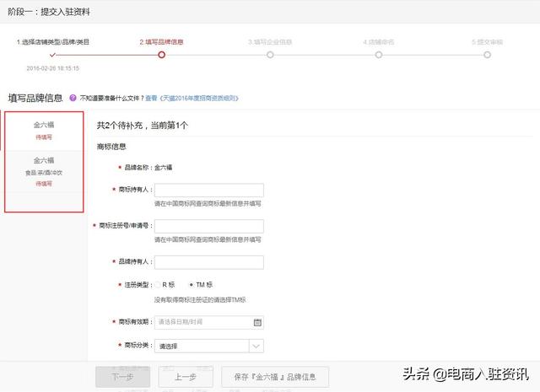Select the TM 标 radio button
Viewport: 540px width, 392px height.
click(x=192, y=285)
